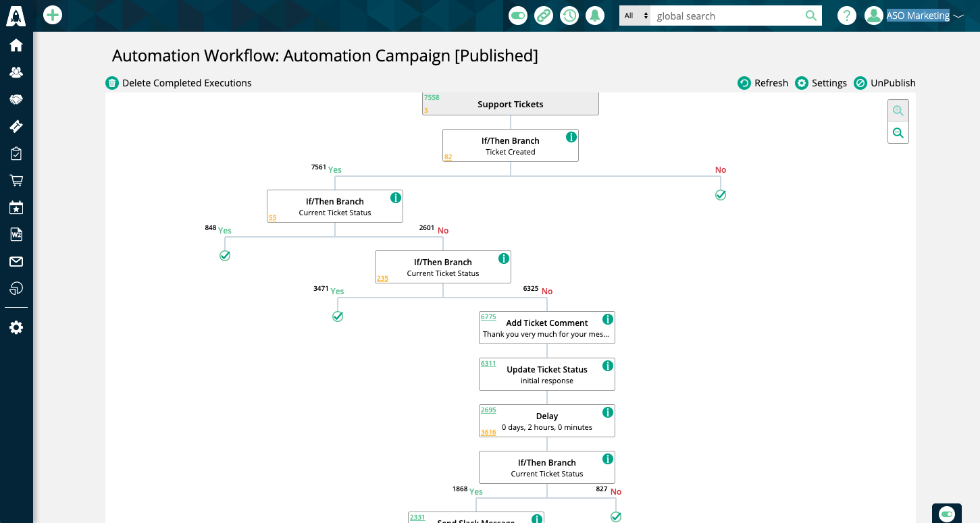The height and width of the screenshot is (523, 980).
Task: Open the Contacts people icon in sidebar
Action: click(16, 72)
